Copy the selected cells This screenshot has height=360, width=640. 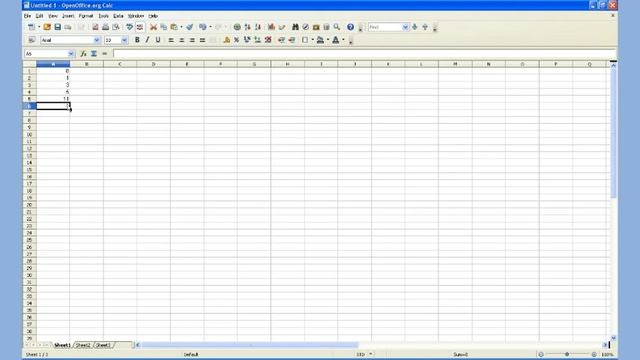point(164,27)
